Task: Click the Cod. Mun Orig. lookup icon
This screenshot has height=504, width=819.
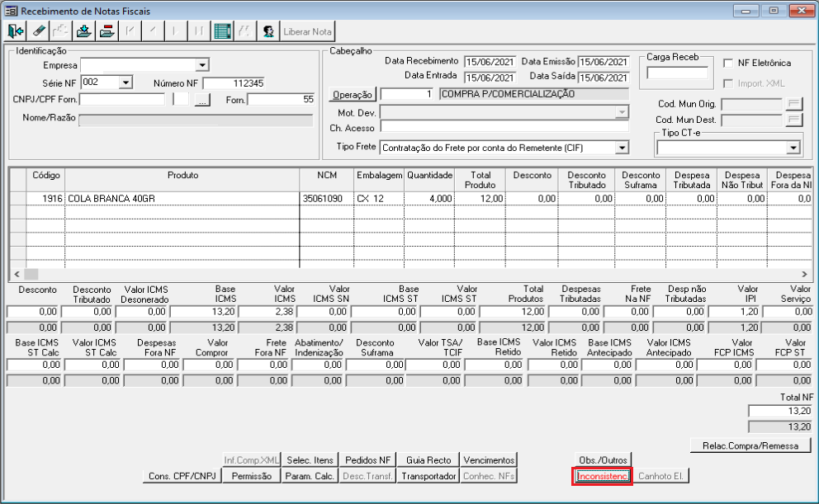Action: click(794, 104)
